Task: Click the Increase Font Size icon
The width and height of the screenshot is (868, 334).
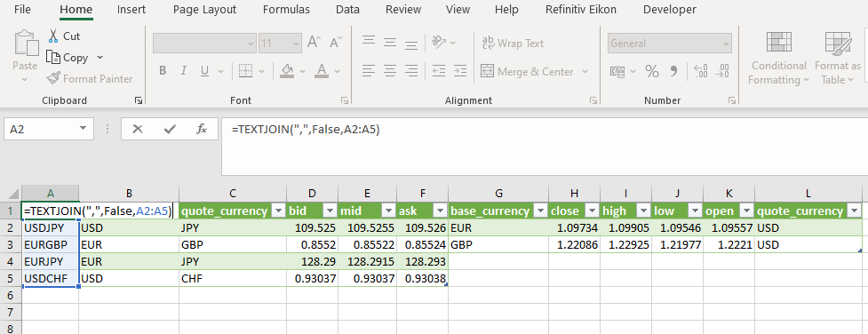Action: 314,43
